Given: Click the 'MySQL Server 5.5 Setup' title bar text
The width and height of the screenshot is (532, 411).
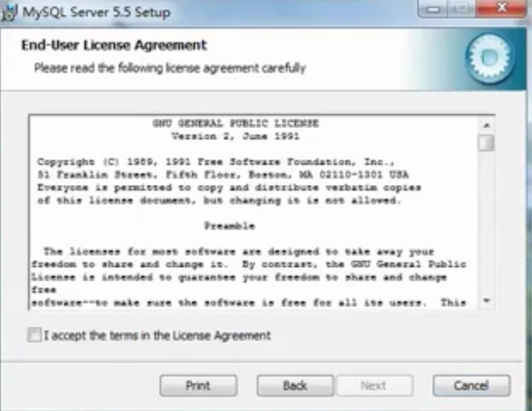Looking at the screenshot, I should point(96,13).
